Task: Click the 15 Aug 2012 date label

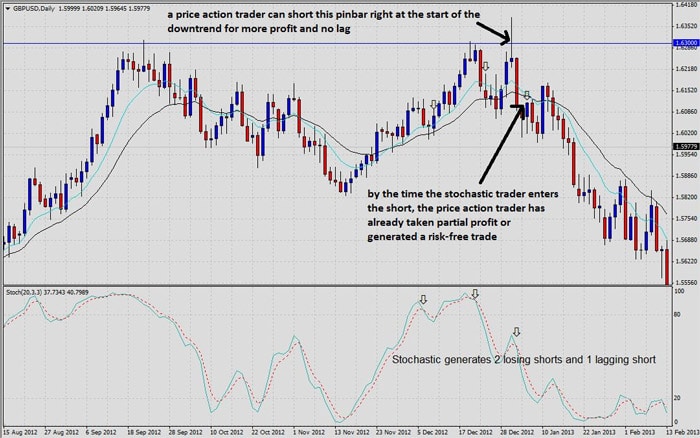Action: coord(21,432)
